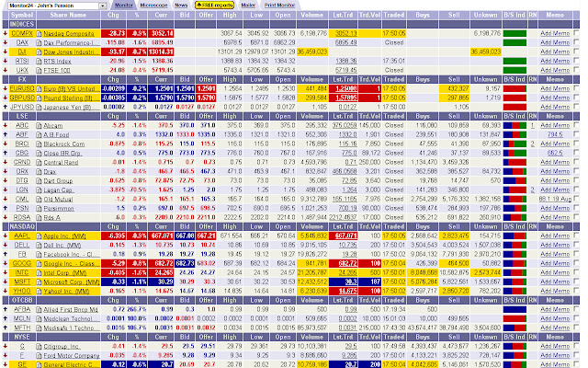The width and height of the screenshot is (588, 368).
Task: Click Add Memo for the DAX row
Action: pyautogui.click(x=555, y=42)
